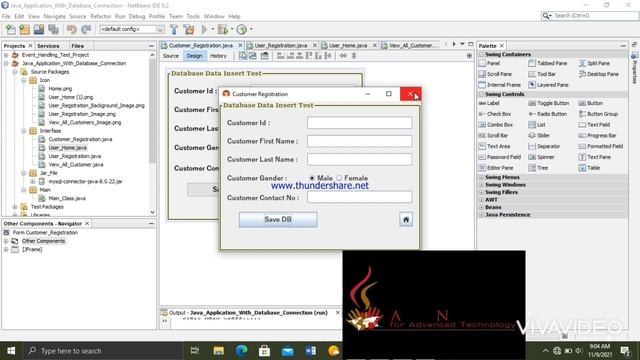Click the Customer Contact No text field
Viewport: 640px width, 360px height.
click(x=360, y=197)
